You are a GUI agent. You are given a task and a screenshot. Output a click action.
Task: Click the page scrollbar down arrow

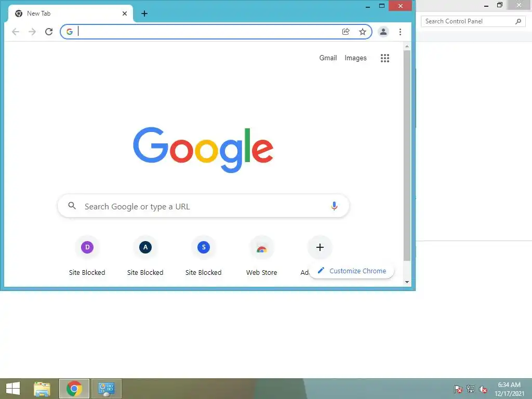pos(407,282)
